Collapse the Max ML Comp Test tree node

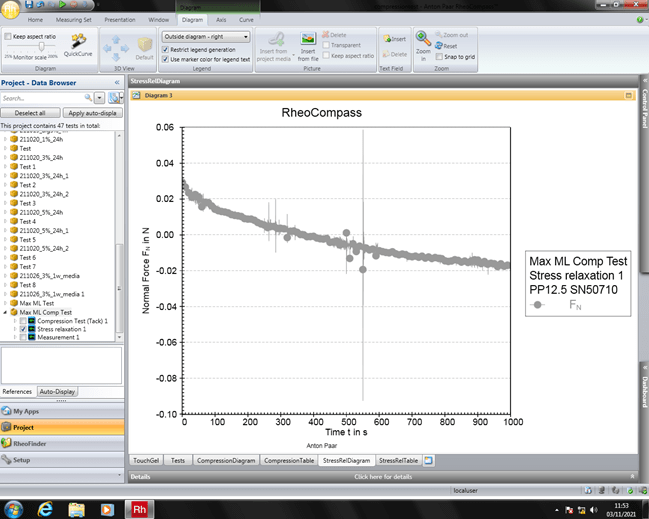[5, 312]
